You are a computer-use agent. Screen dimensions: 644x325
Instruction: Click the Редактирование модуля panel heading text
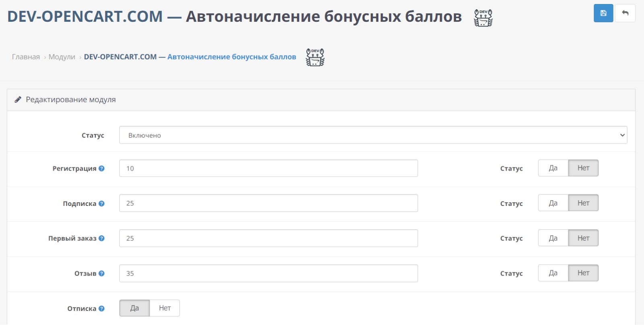pyautogui.click(x=71, y=100)
